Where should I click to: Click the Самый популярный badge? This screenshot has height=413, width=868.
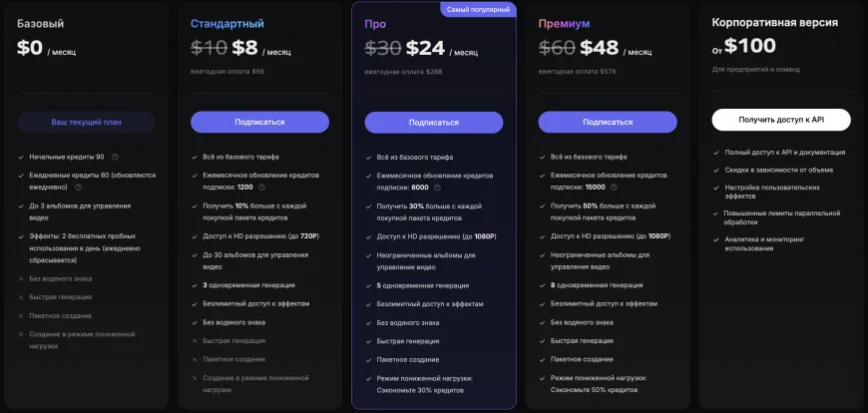pos(478,10)
